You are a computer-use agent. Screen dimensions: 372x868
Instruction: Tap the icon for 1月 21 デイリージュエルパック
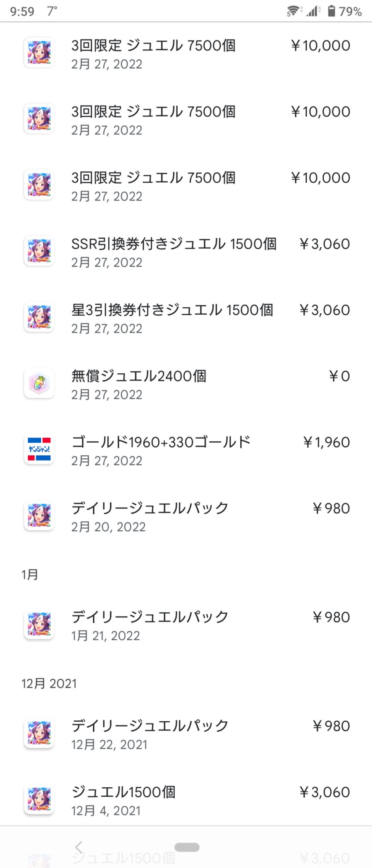coord(39,625)
